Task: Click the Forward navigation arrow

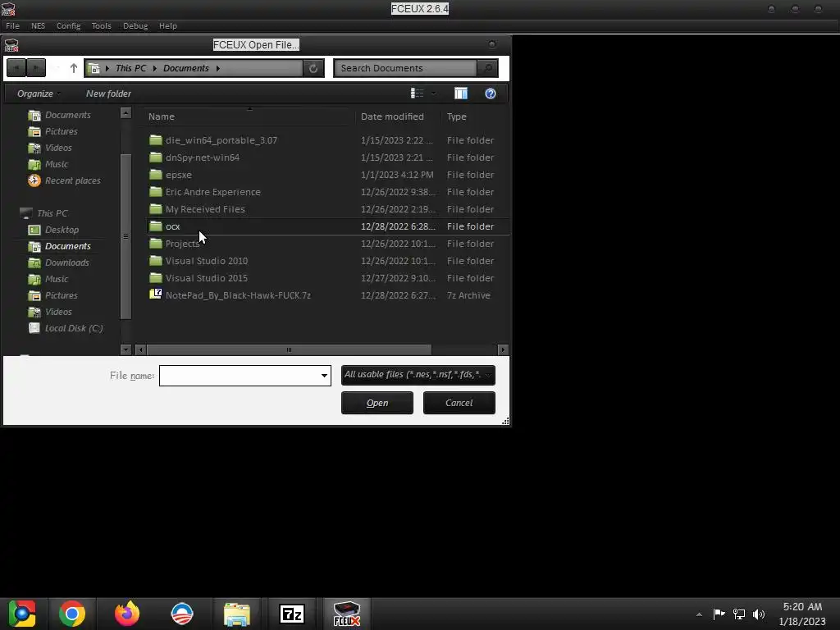Action: [36, 68]
